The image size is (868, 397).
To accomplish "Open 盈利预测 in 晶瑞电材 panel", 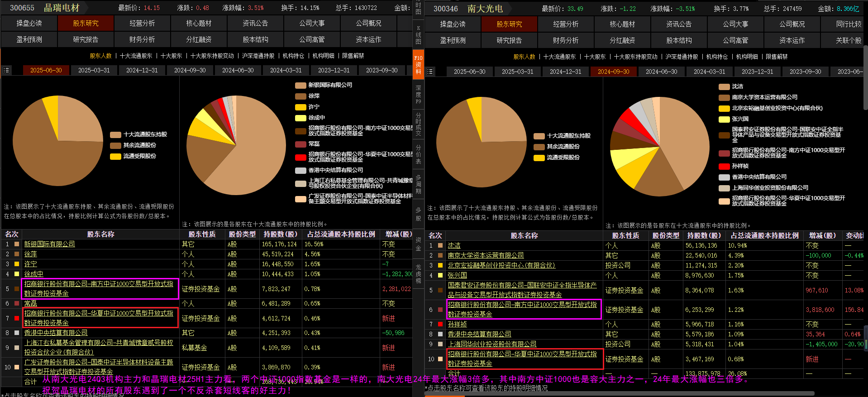I will point(29,39).
